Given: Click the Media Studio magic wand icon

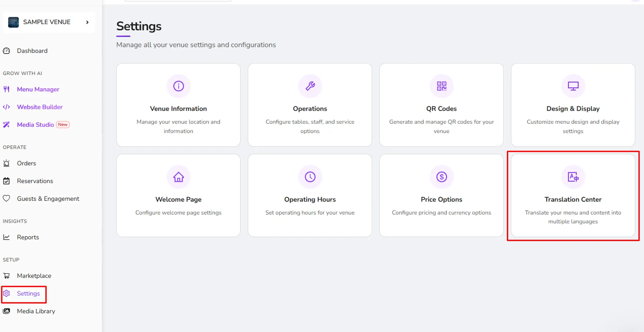Looking at the screenshot, I should click(6, 125).
